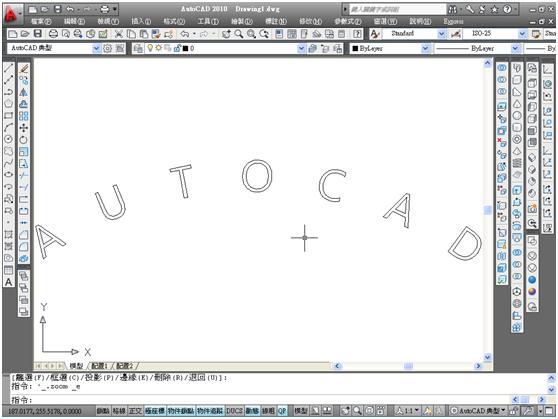The width and height of the screenshot is (558, 419).
Task: Switch to the 配置2 layout tab
Action: pyautogui.click(x=125, y=366)
